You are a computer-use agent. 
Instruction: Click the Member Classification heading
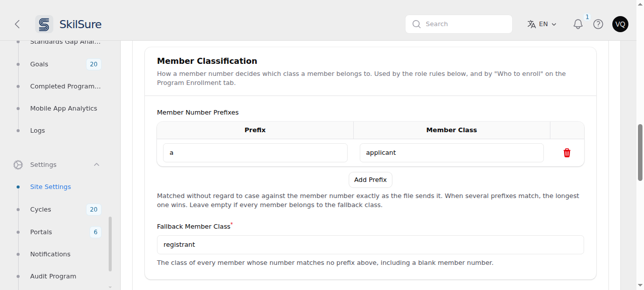click(x=207, y=61)
